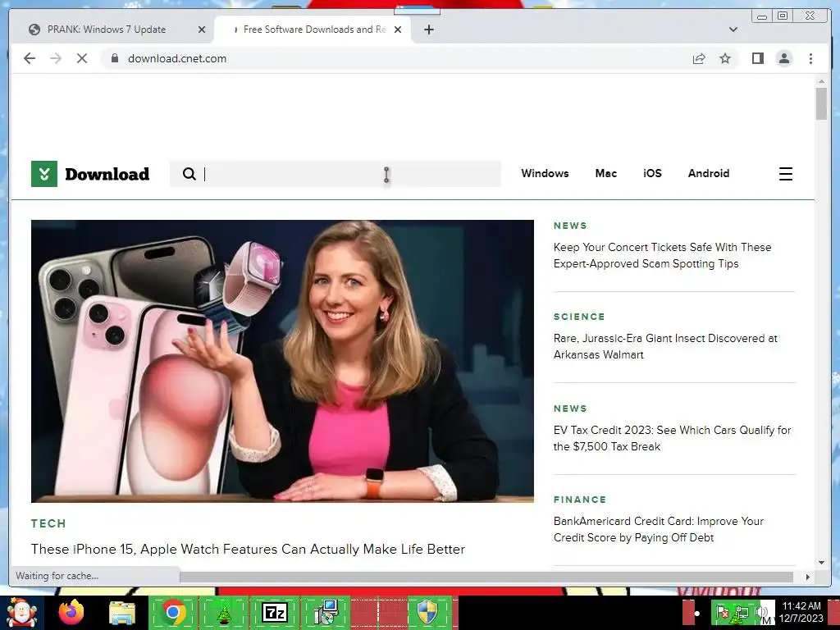Image resolution: width=840 pixels, height=630 pixels.
Task: Click the magnifier search icon
Action: 189,174
